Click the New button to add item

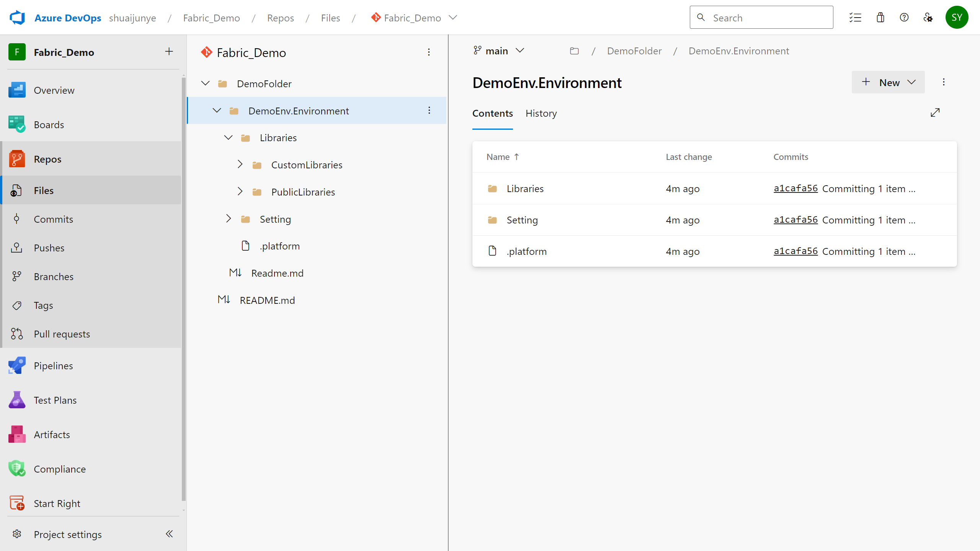coord(889,82)
